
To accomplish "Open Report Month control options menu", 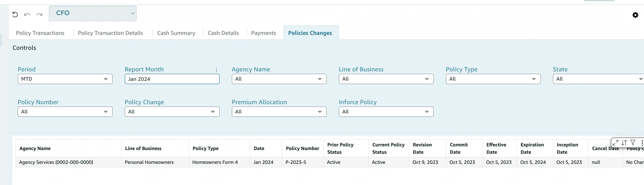I will point(216,70).
